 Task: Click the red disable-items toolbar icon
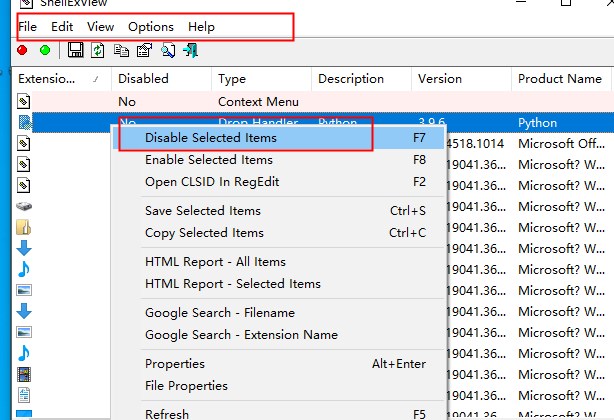click(x=22, y=50)
